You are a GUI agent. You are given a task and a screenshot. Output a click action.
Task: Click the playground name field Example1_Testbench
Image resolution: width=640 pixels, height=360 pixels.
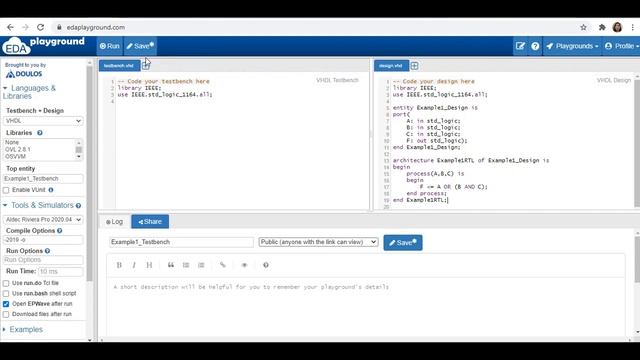click(x=181, y=242)
